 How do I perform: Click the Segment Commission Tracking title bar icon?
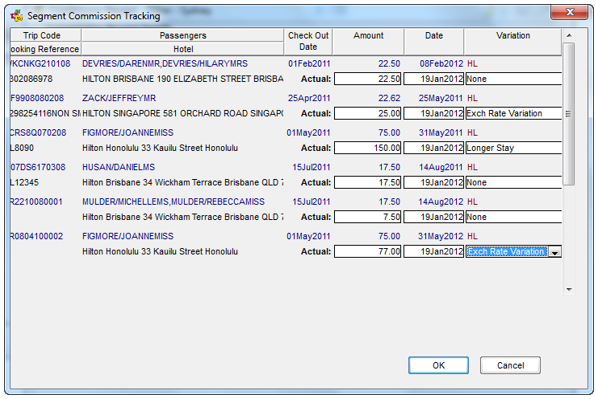(x=17, y=16)
